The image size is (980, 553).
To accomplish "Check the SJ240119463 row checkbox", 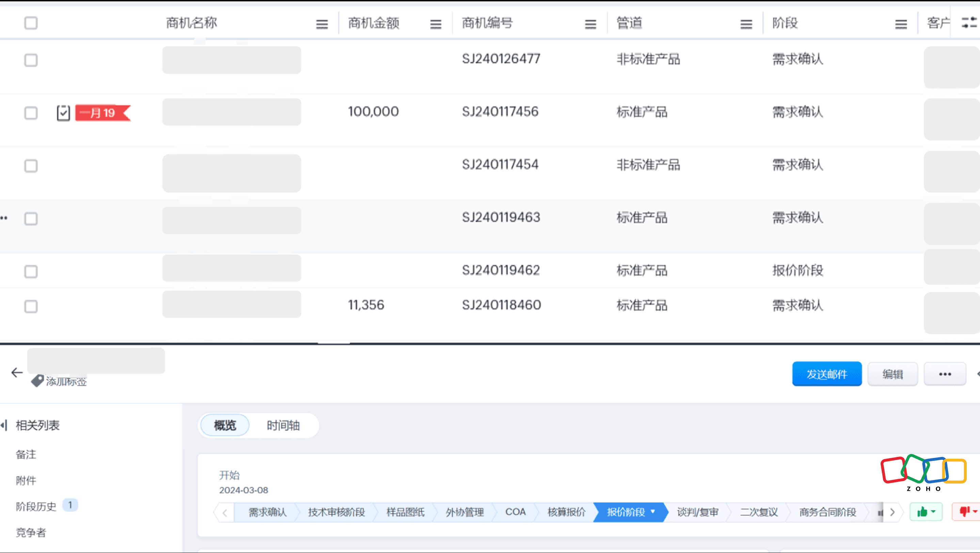I will [x=31, y=219].
